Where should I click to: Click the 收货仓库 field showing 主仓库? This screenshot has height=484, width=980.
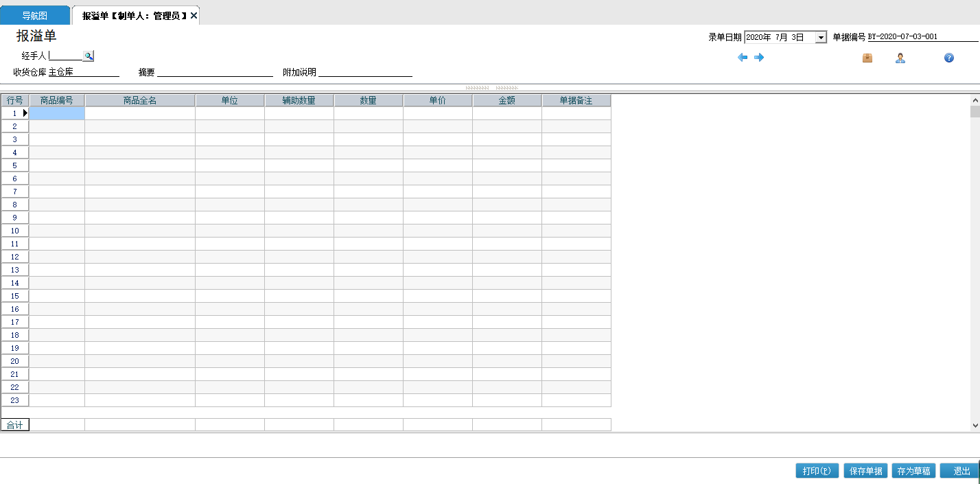(84, 72)
